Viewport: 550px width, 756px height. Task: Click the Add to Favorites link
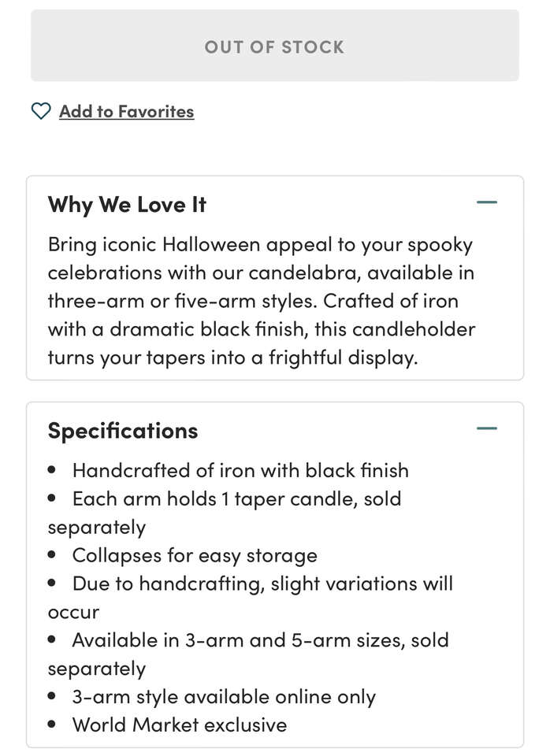[126, 111]
